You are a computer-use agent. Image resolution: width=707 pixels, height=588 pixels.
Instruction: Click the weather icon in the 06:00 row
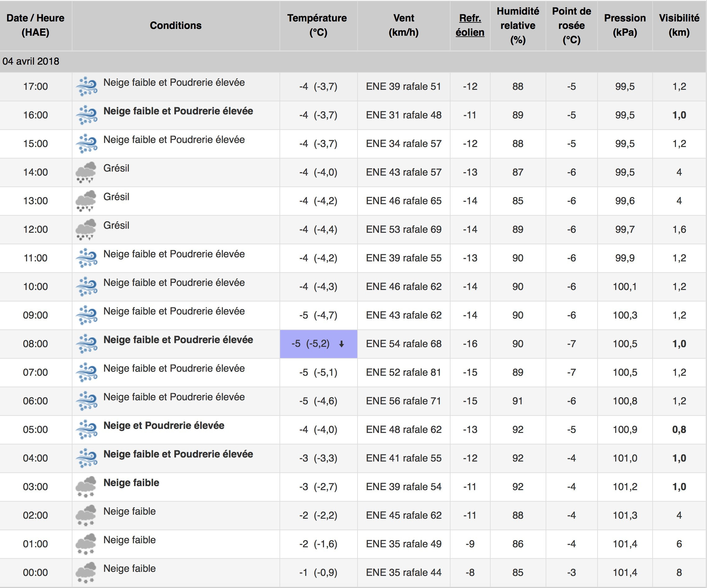click(x=86, y=401)
